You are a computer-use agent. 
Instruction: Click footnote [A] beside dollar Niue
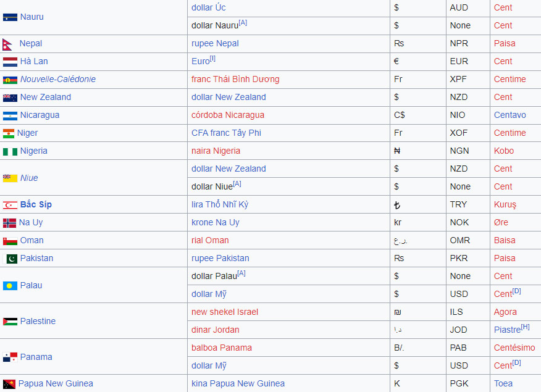click(x=237, y=184)
